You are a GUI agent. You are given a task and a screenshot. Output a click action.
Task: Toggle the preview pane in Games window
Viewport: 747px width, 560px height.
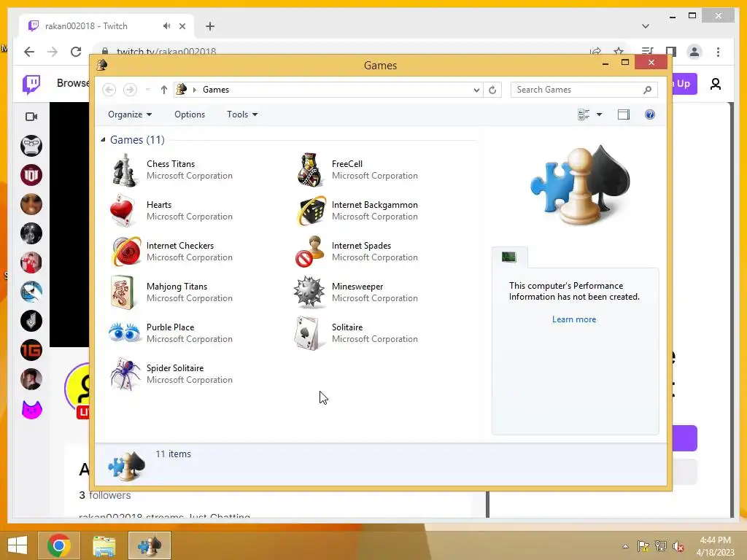click(x=623, y=114)
